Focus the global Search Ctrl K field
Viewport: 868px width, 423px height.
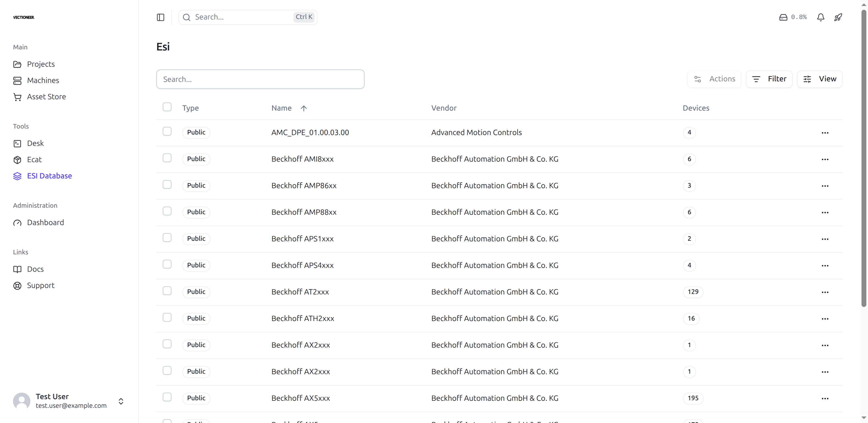(x=248, y=17)
